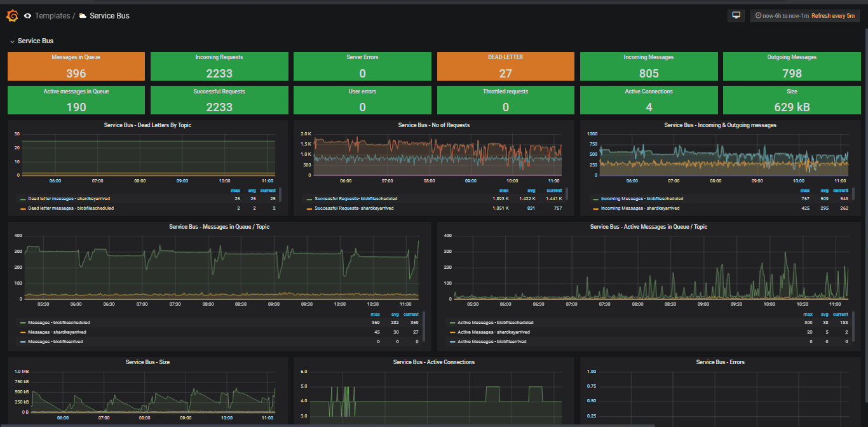Toggle Dead letter messages - blobfilescheduled series
This screenshot has height=427, width=868.
coord(71,208)
